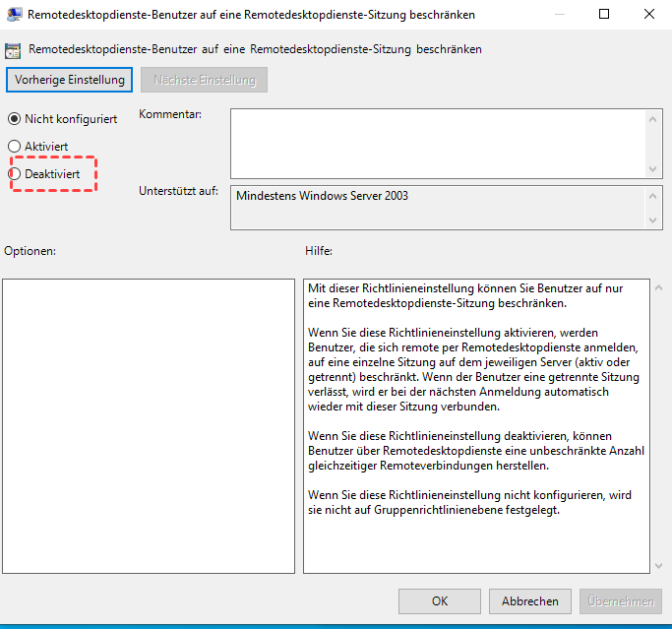Click the "Übernehmen" button
The width and height of the screenshot is (672, 629).
tap(621, 600)
